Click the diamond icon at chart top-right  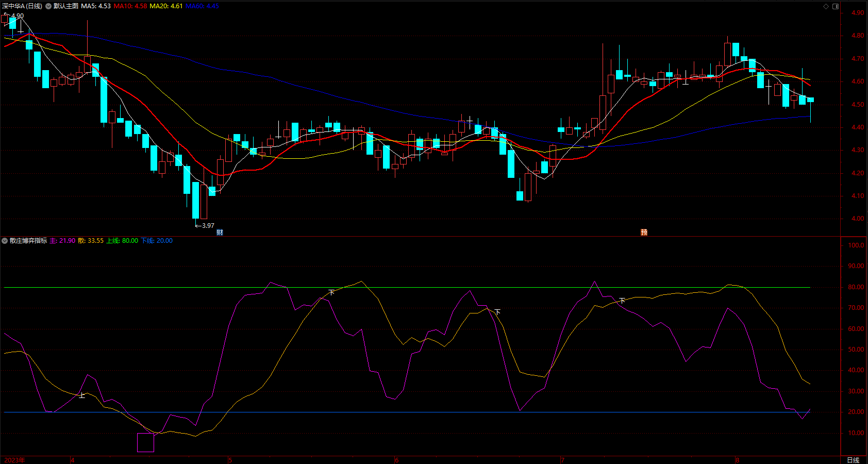826,6
